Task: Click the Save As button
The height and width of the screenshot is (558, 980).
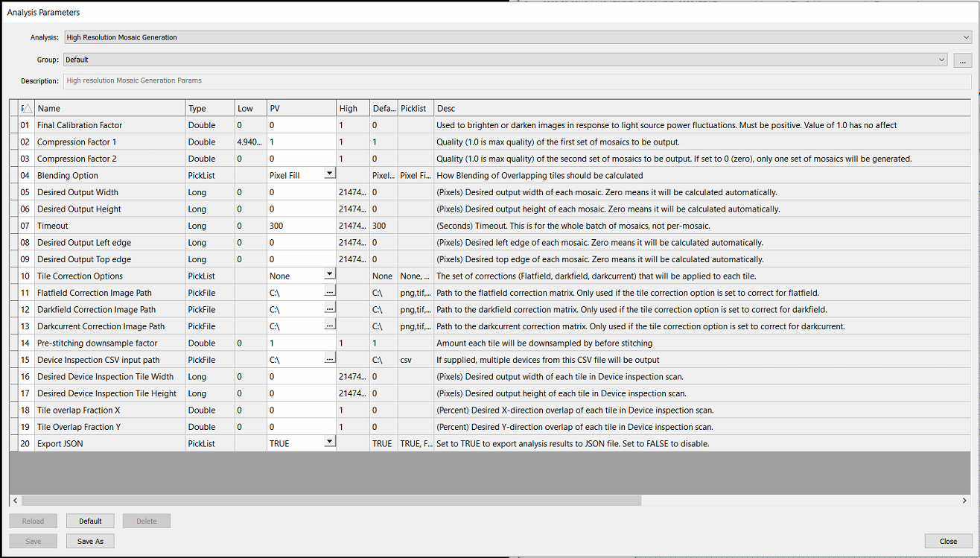Action: (x=90, y=541)
